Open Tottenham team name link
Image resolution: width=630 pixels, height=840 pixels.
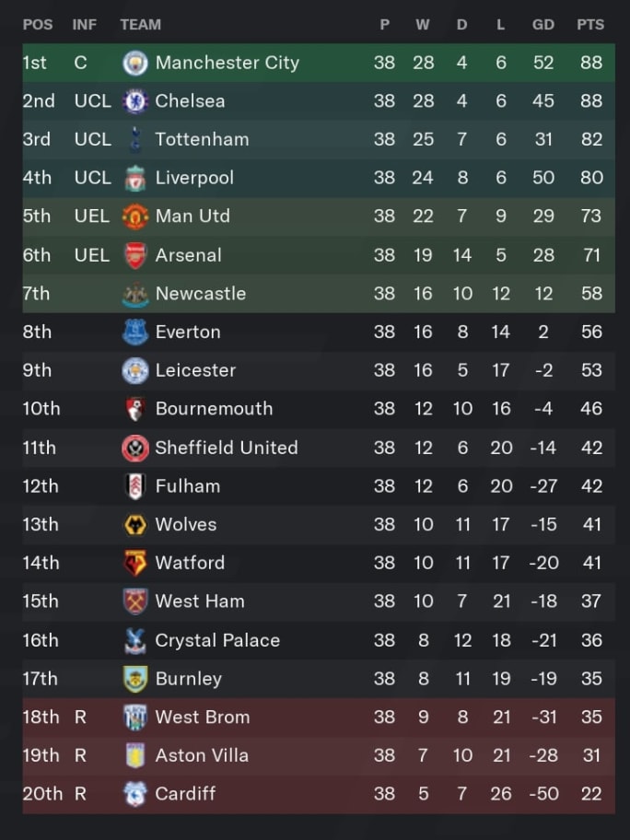pyautogui.click(x=202, y=139)
